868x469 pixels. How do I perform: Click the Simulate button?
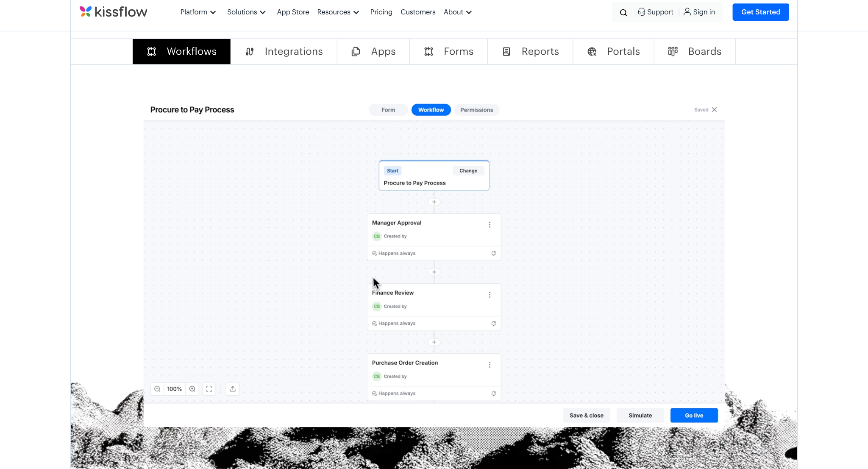640,416
